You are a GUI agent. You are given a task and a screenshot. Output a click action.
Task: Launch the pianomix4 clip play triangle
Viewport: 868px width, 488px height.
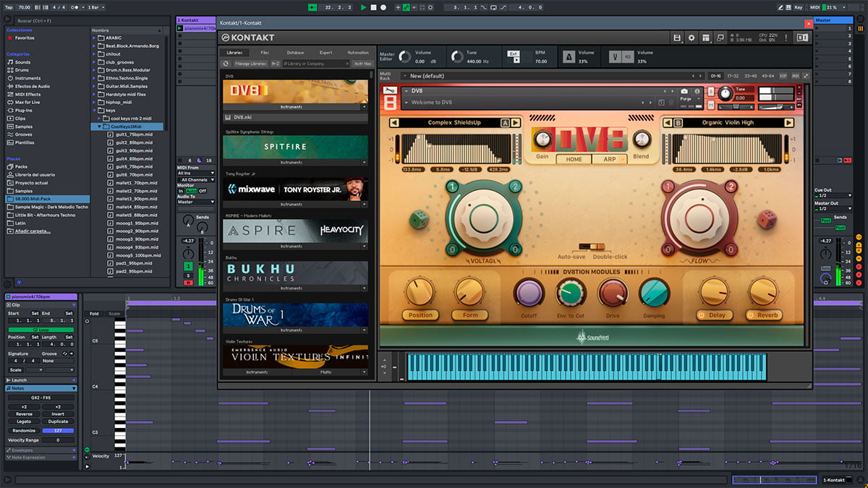[180, 28]
